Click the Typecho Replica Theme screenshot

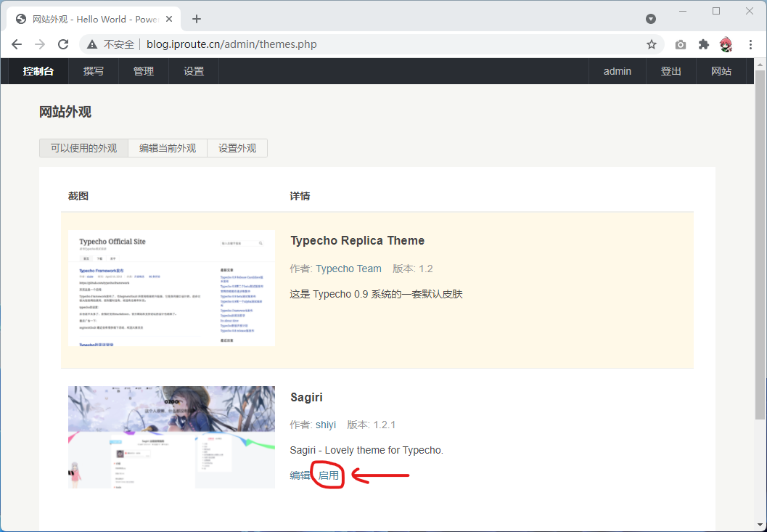pos(172,288)
